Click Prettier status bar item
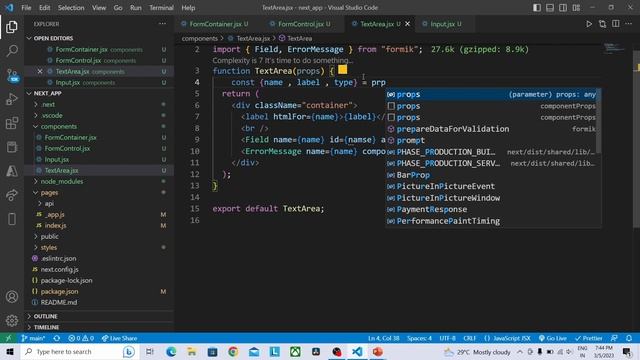This screenshot has width=640, height=360. [x=588, y=338]
